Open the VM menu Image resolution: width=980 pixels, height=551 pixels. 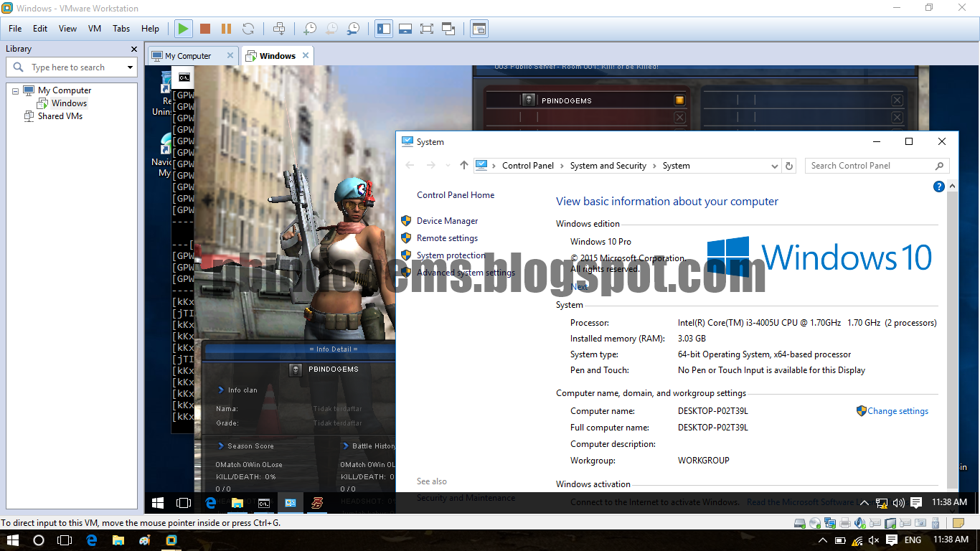[x=95, y=29]
